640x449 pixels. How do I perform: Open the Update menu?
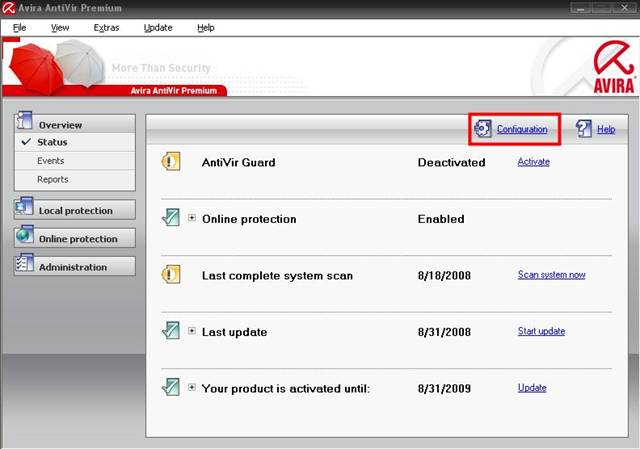[x=158, y=27]
